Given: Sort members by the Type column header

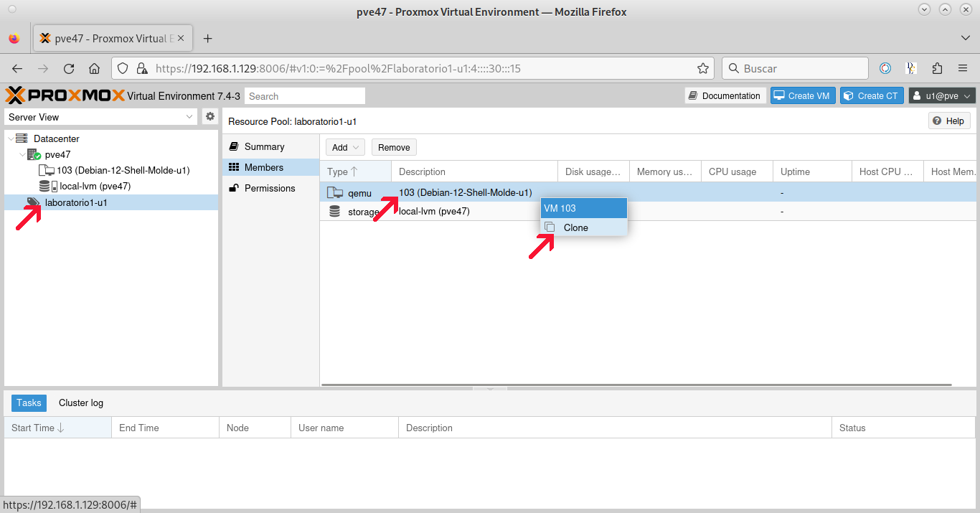Looking at the screenshot, I should (x=356, y=171).
